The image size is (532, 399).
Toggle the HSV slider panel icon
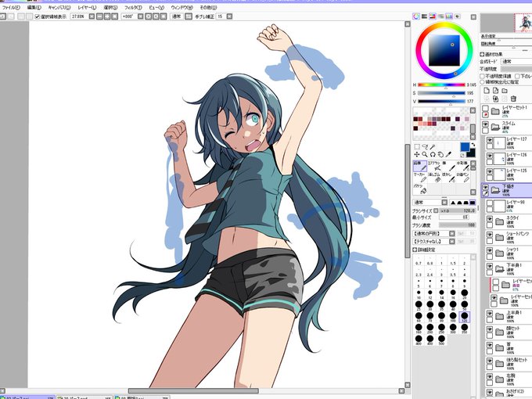[x=432, y=16]
